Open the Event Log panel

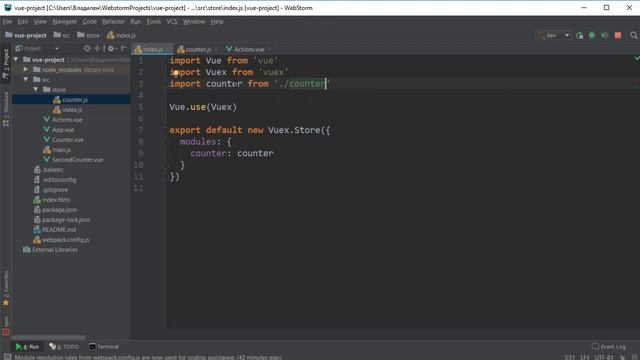point(609,347)
